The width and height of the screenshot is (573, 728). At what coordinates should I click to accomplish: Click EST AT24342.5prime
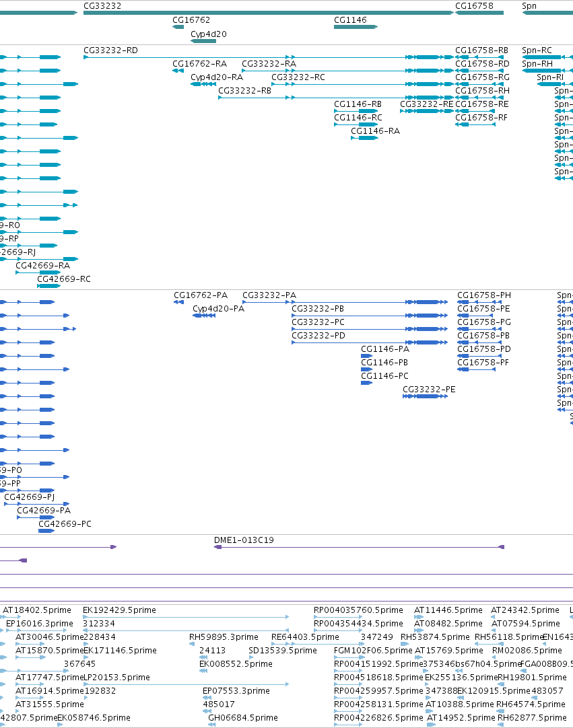525,610
